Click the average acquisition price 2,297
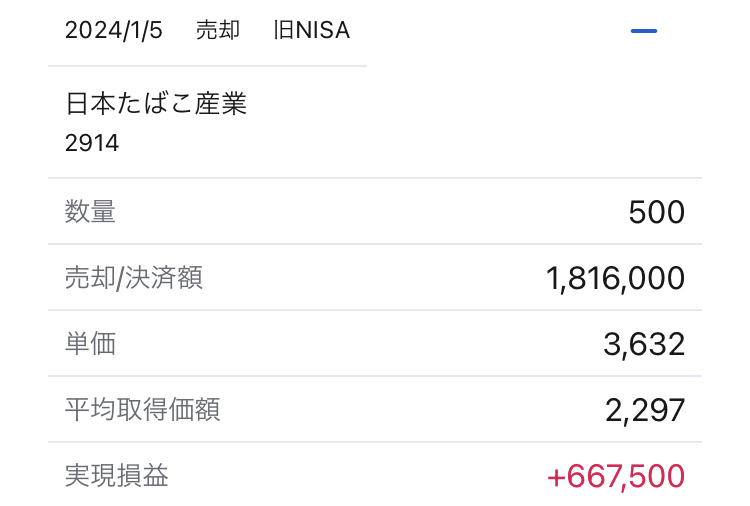Viewport: 750px width, 506px height. (645, 410)
